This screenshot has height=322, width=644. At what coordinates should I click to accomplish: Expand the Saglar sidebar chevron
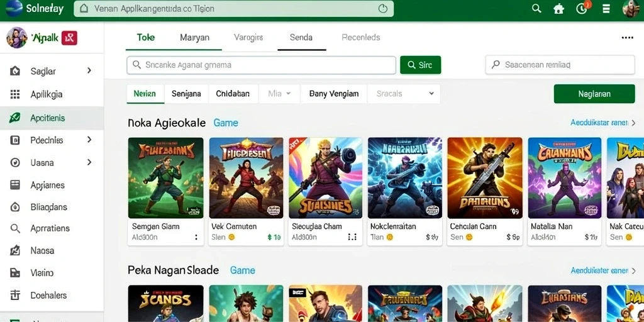[x=89, y=70]
